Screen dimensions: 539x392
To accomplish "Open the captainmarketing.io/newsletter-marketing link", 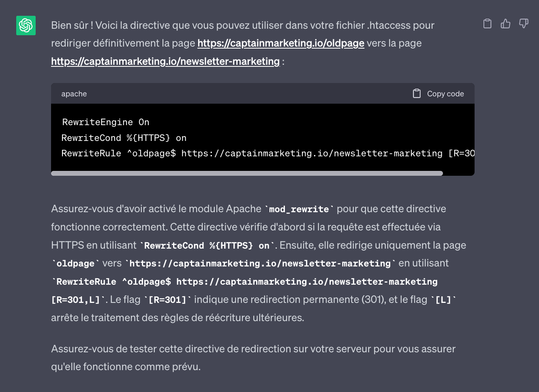I will pos(165,61).
